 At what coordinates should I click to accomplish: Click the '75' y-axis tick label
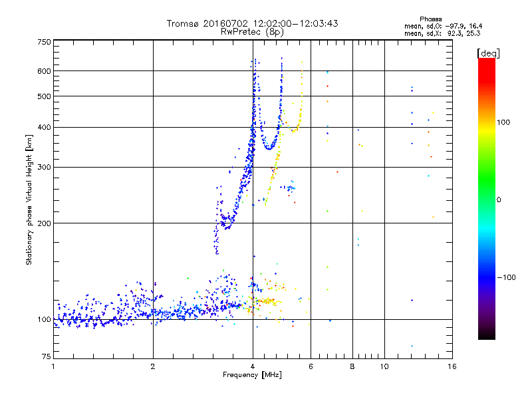point(47,356)
